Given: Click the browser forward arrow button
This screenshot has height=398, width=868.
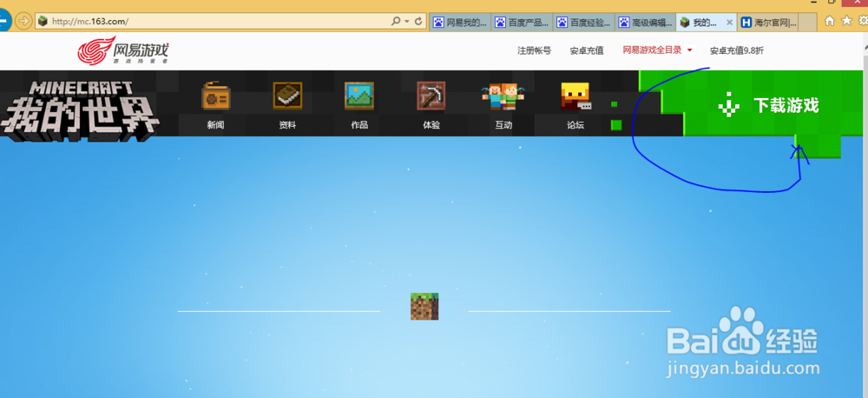Looking at the screenshot, I should (x=23, y=22).
